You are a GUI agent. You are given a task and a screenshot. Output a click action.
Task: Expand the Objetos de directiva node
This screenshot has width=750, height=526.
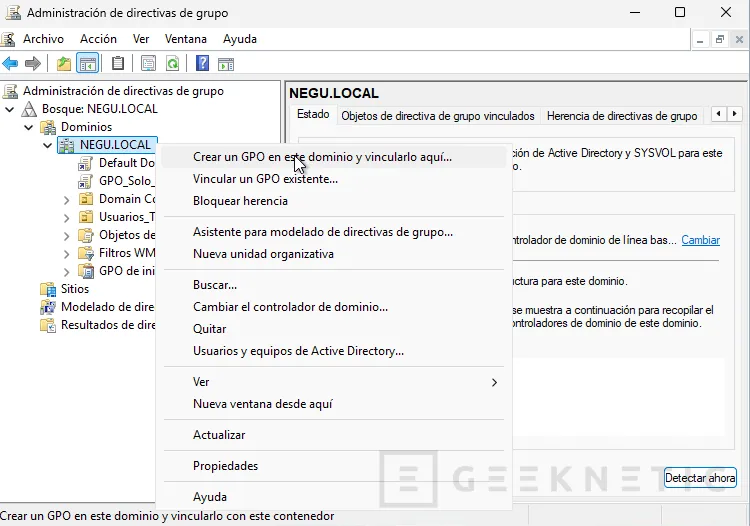[x=66, y=236]
